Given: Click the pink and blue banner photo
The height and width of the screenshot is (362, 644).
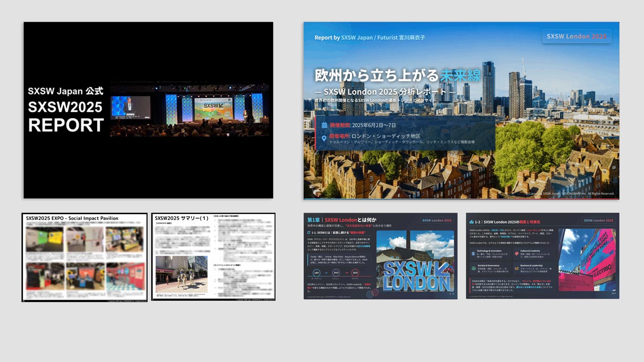Looking at the screenshot, I should coord(587,260).
